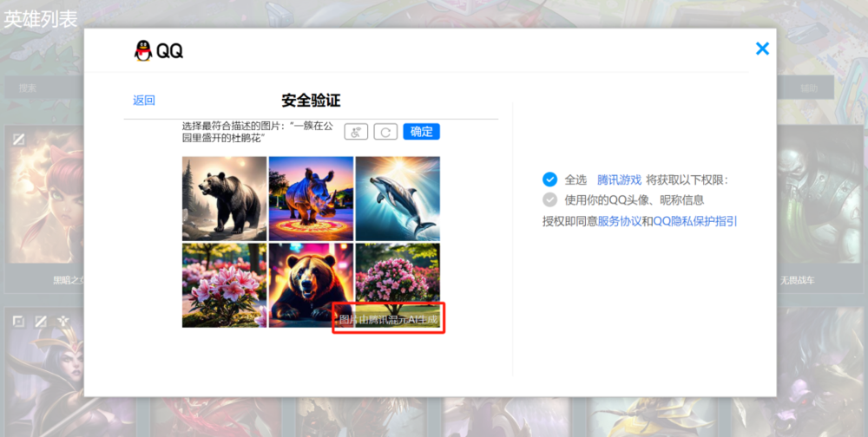Click the QQ penguin logo
Screen dimensions: 868x437
coord(142,51)
